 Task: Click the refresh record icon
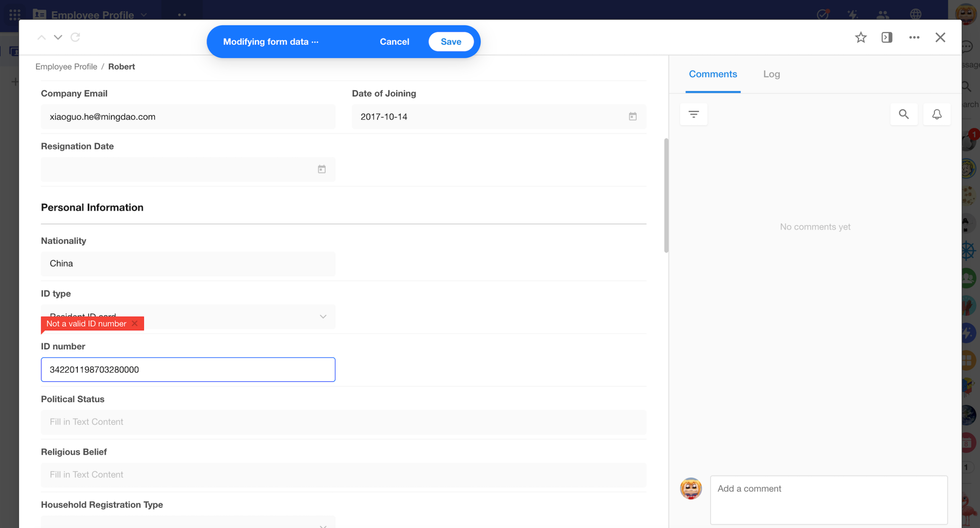click(x=75, y=37)
